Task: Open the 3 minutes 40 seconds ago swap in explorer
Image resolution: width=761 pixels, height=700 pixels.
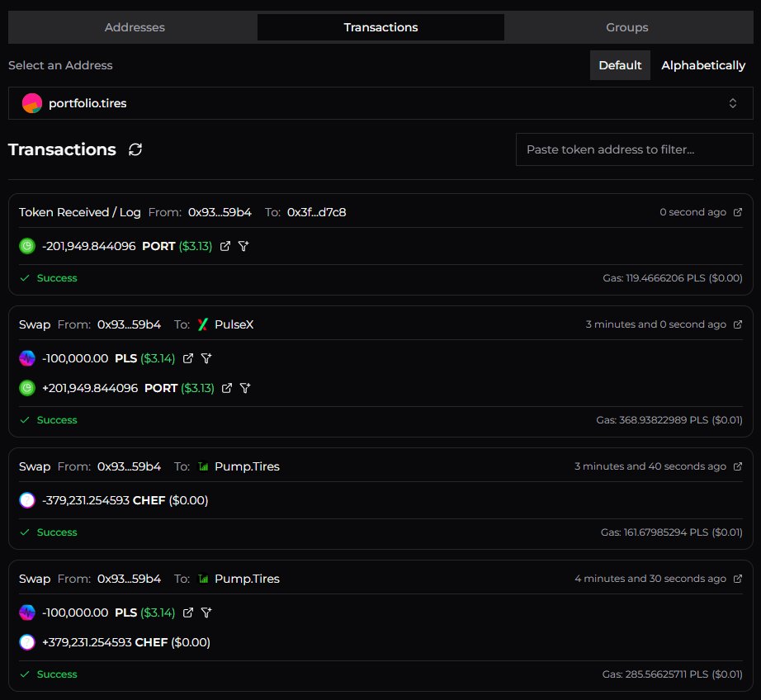Action: [738, 466]
